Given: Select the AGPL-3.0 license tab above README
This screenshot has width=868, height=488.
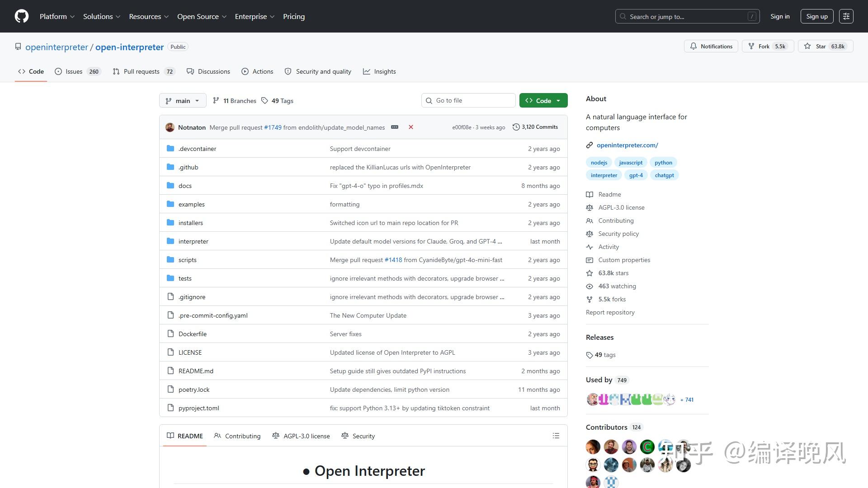Looking at the screenshot, I should pos(301,436).
